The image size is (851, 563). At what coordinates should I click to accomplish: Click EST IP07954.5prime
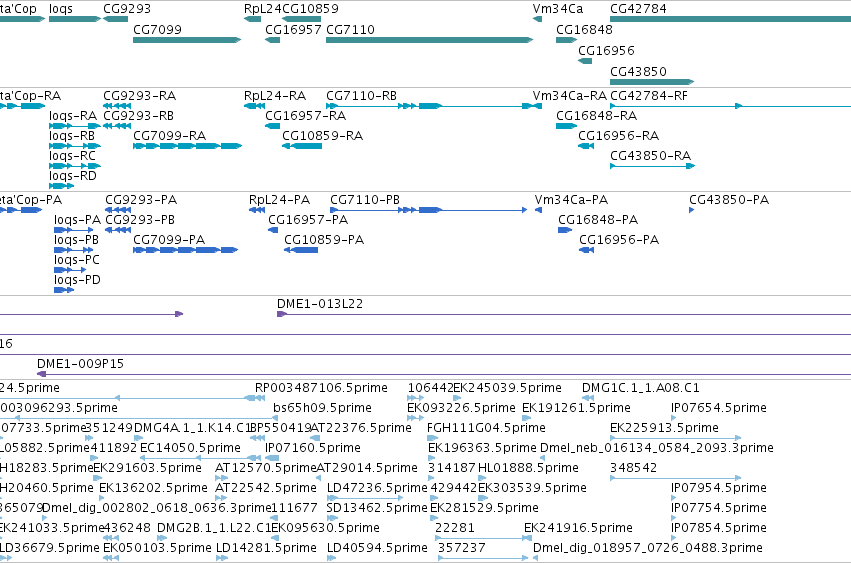click(719, 488)
